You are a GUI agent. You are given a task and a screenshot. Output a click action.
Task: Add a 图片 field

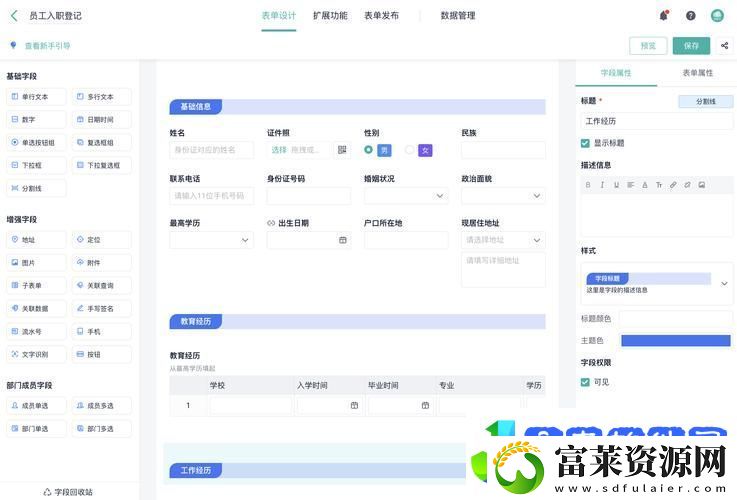tap(36, 263)
